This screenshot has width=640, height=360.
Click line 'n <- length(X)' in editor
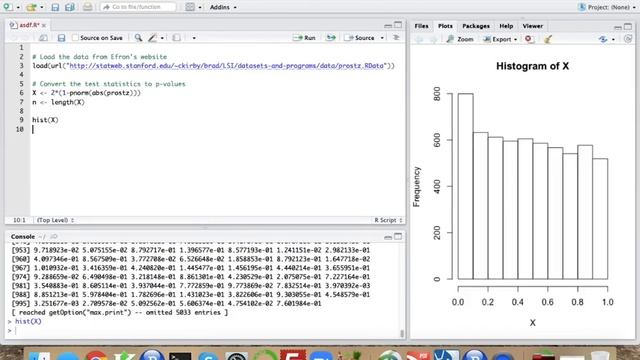click(x=58, y=102)
